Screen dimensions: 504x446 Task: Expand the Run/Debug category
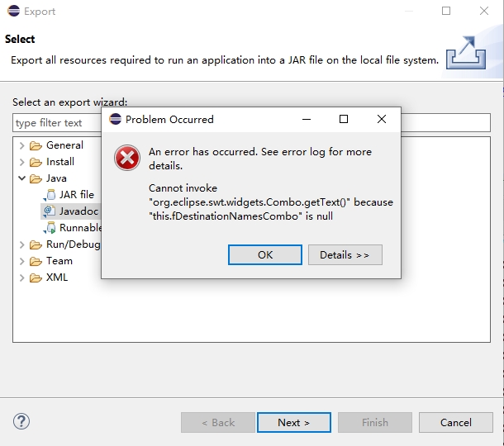pyautogui.click(x=21, y=244)
